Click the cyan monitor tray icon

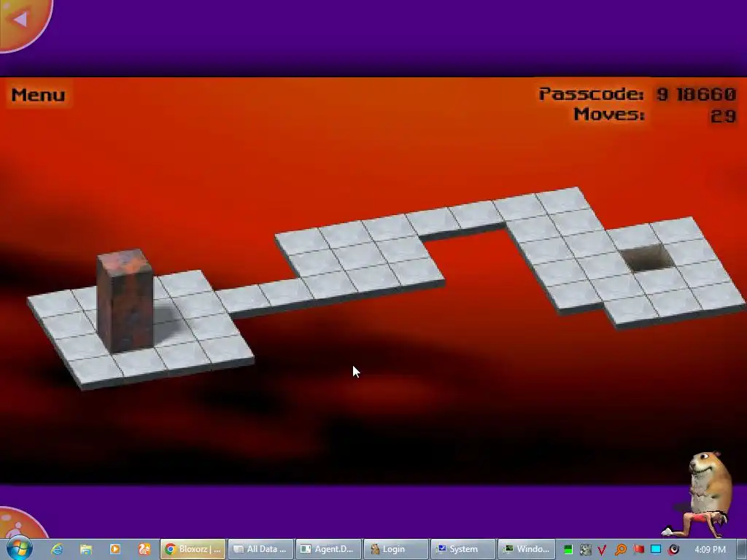[656, 550]
